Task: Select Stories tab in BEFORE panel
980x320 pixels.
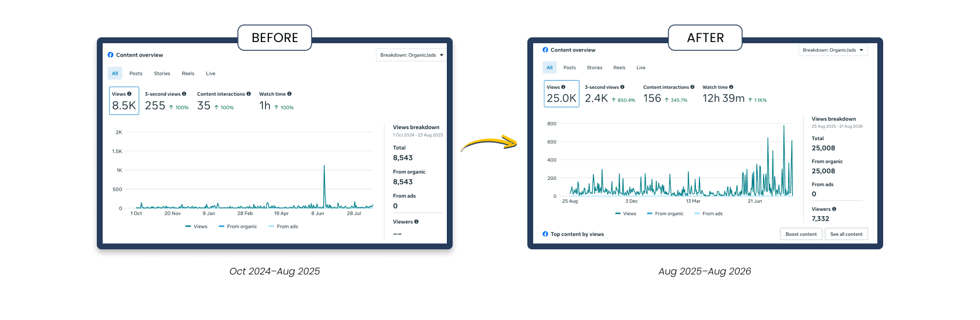Action: [x=162, y=74]
